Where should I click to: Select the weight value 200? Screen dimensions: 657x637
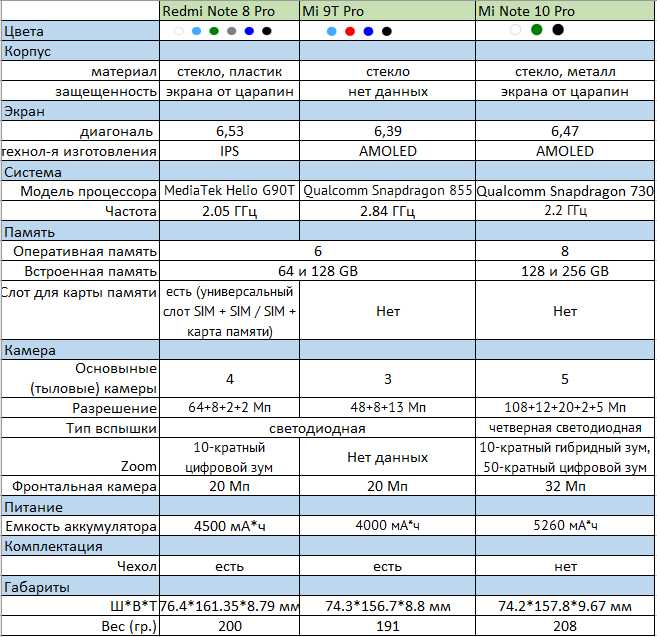tap(230, 626)
